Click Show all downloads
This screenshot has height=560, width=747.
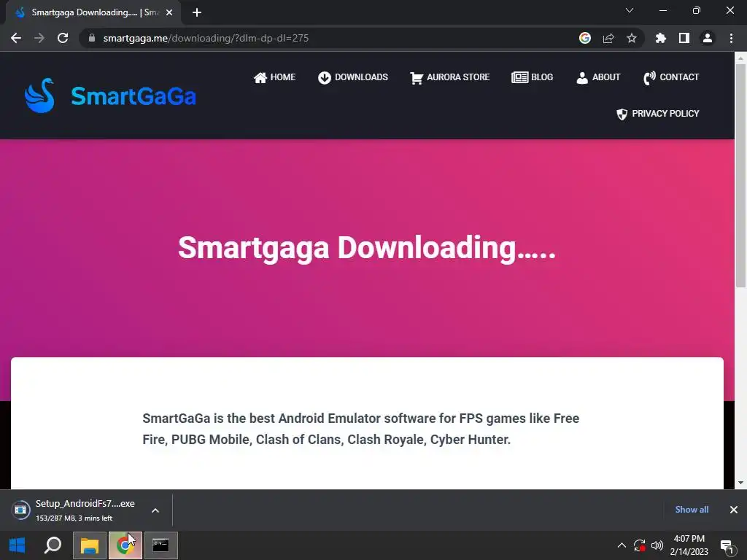tap(692, 510)
